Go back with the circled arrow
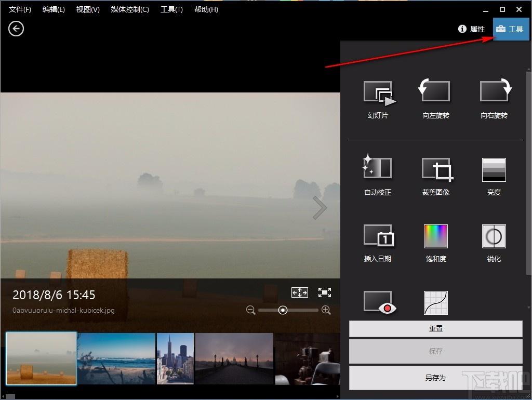This screenshot has width=532, height=400. coord(16,29)
